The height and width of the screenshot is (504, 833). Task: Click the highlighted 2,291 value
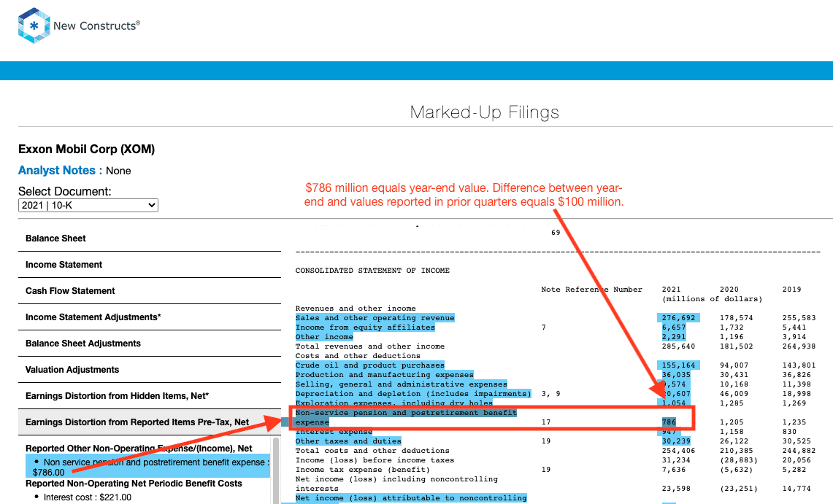tap(674, 337)
